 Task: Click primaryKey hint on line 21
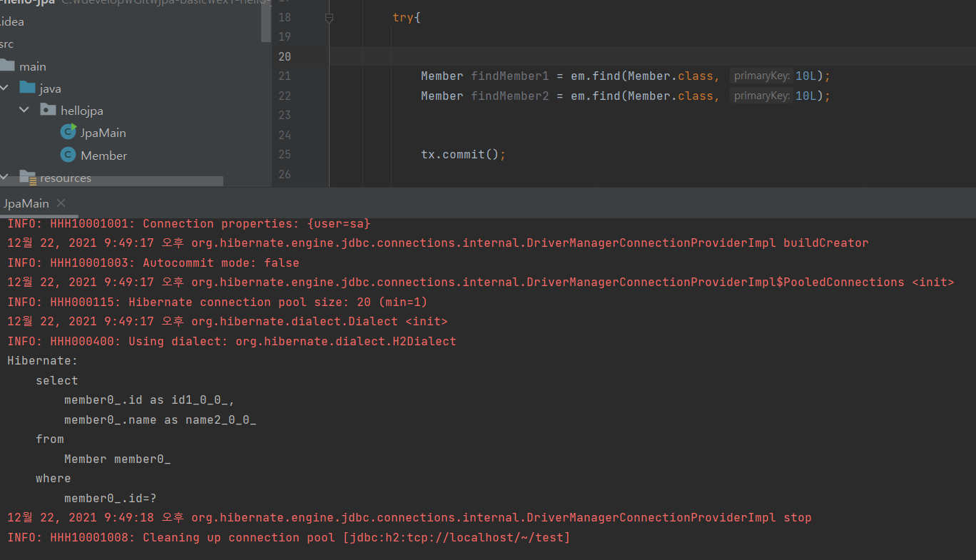(x=761, y=76)
